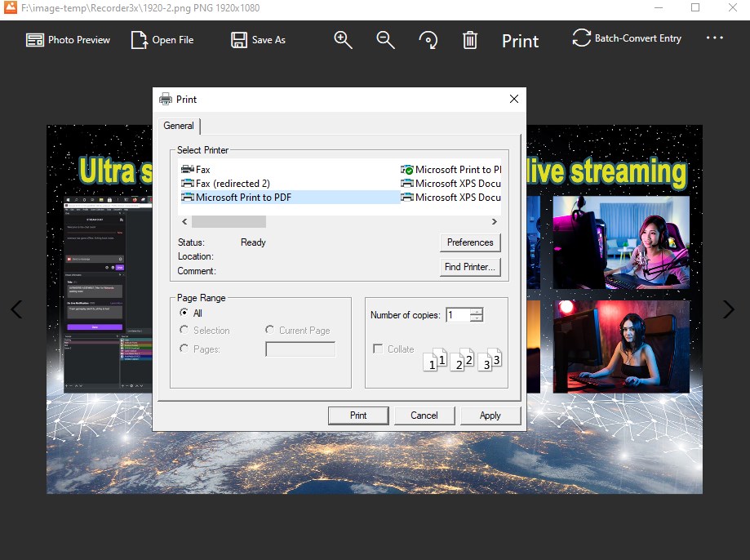Click the Print button in the dialog
This screenshot has width=750, height=560.
point(358,416)
